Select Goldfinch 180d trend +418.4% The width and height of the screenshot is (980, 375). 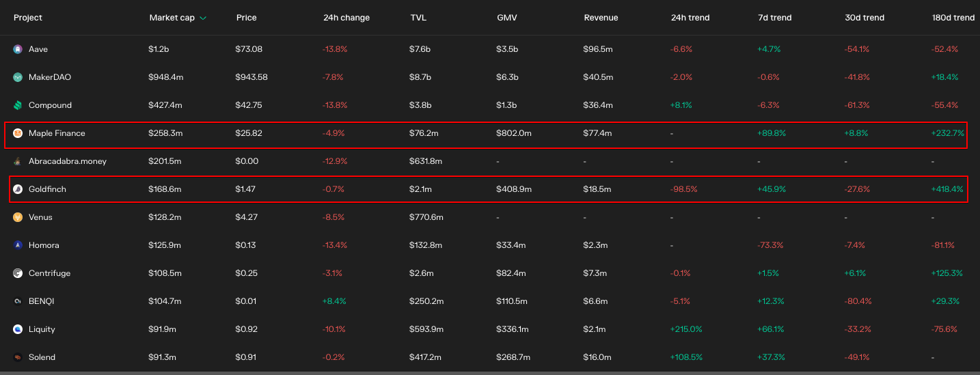[x=948, y=189]
